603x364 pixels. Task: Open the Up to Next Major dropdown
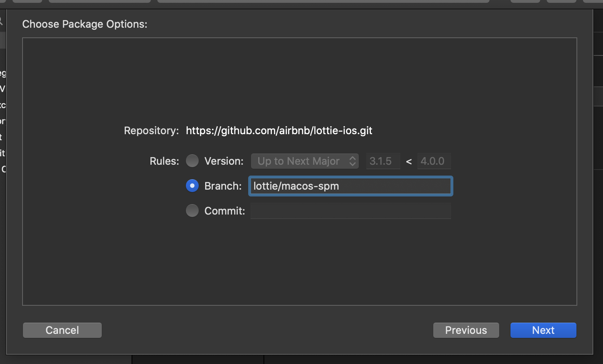click(305, 161)
